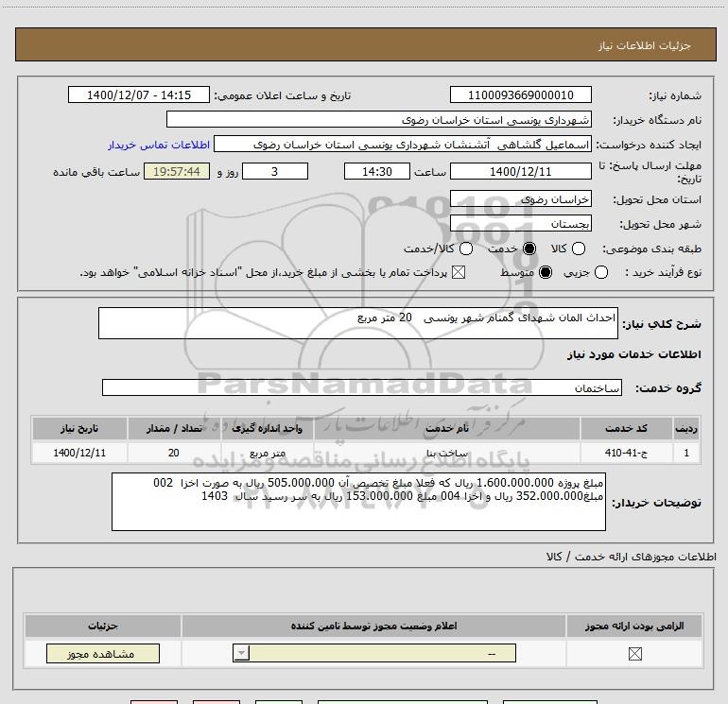Click the remaining days field showing 3
Image resolution: width=728 pixels, height=704 pixels.
[x=275, y=171]
